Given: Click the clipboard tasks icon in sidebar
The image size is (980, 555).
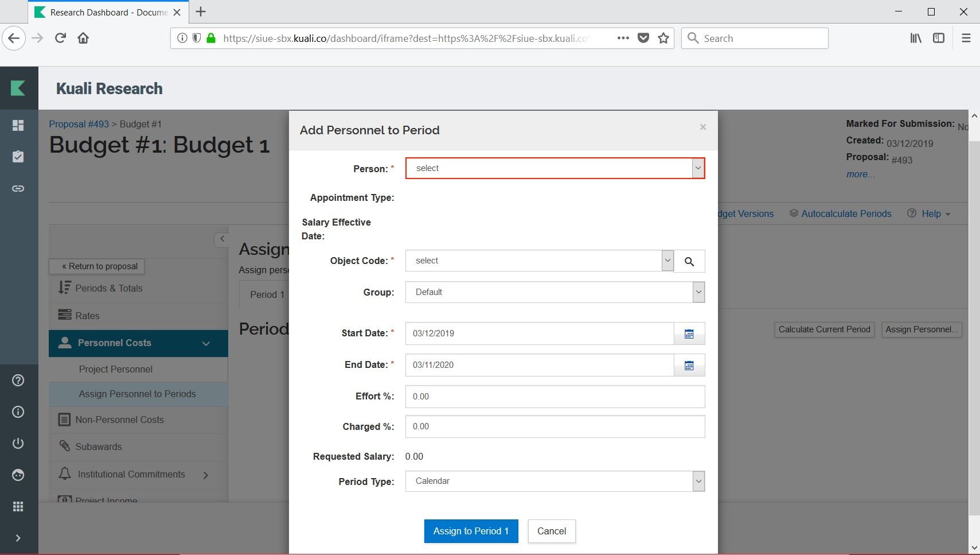Looking at the screenshot, I should [18, 157].
